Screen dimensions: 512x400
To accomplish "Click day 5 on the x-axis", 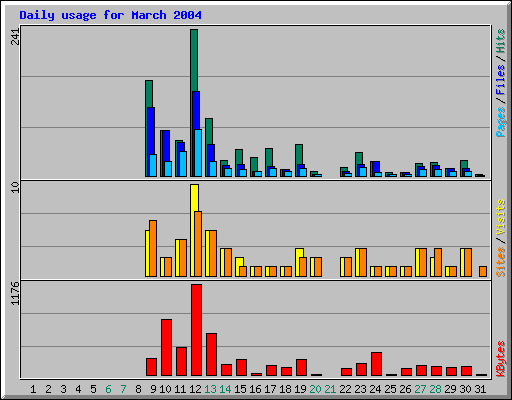I will click(x=93, y=389).
